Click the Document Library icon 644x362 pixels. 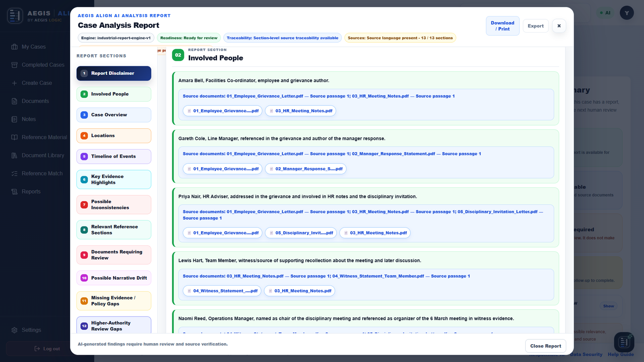[x=14, y=155]
